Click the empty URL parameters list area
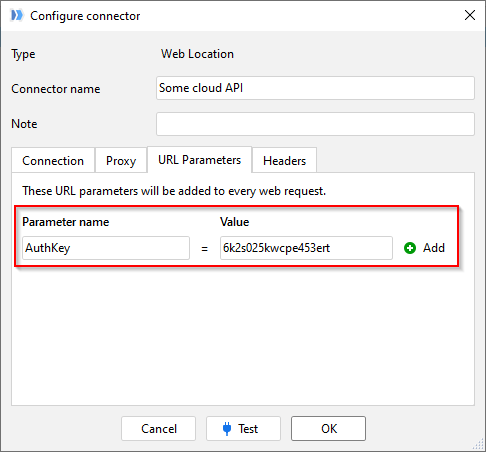The height and width of the screenshot is (452, 486). click(x=243, y=335)
